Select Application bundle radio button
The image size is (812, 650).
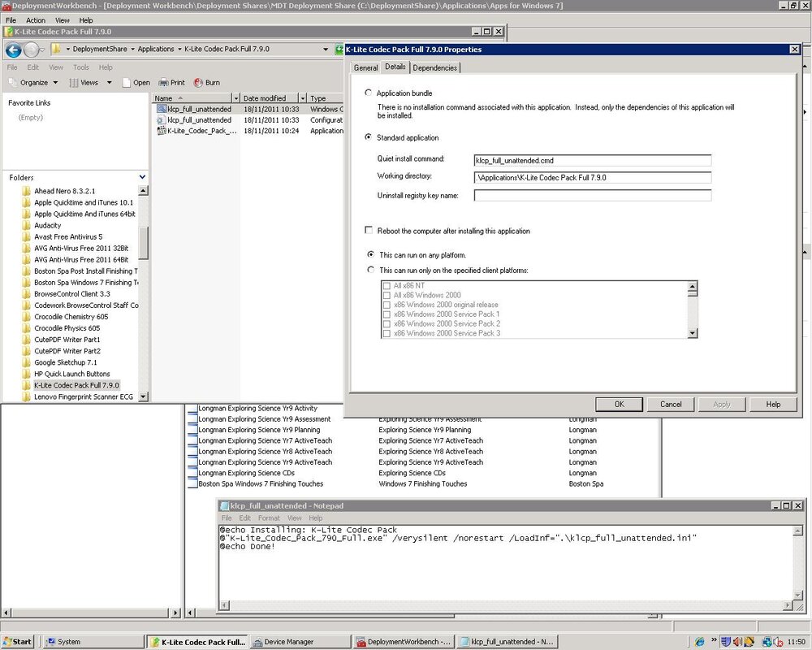point(368,93)
